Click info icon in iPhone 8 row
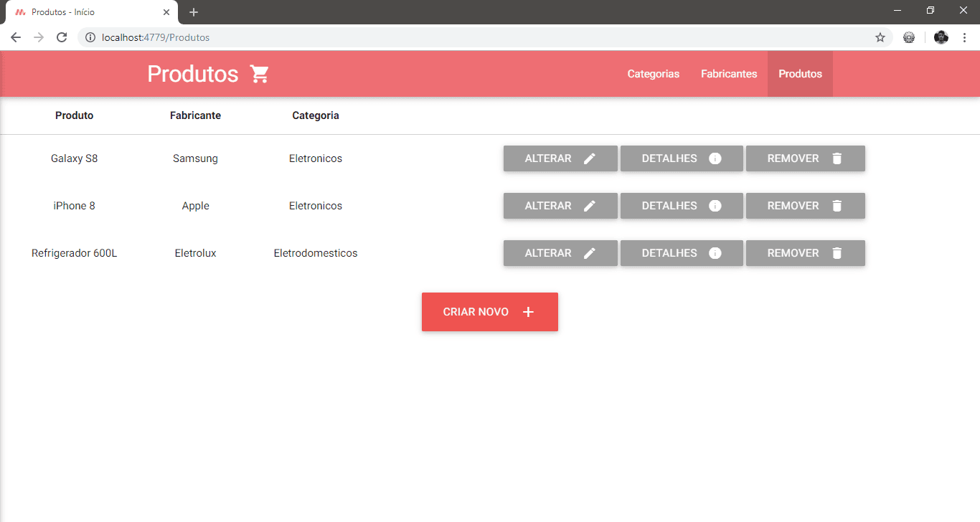Image resolution: width=980 pixels, height=522 pixels. [x=715, y=206]
